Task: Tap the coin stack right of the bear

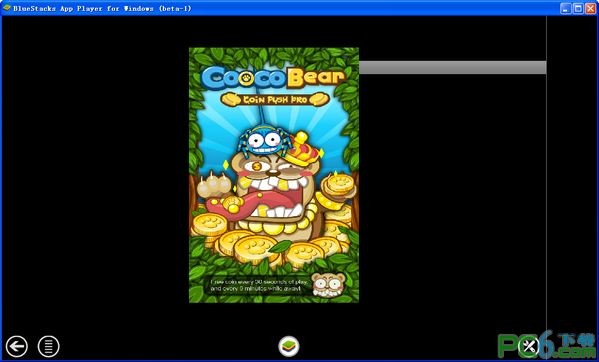Action: 338,191
